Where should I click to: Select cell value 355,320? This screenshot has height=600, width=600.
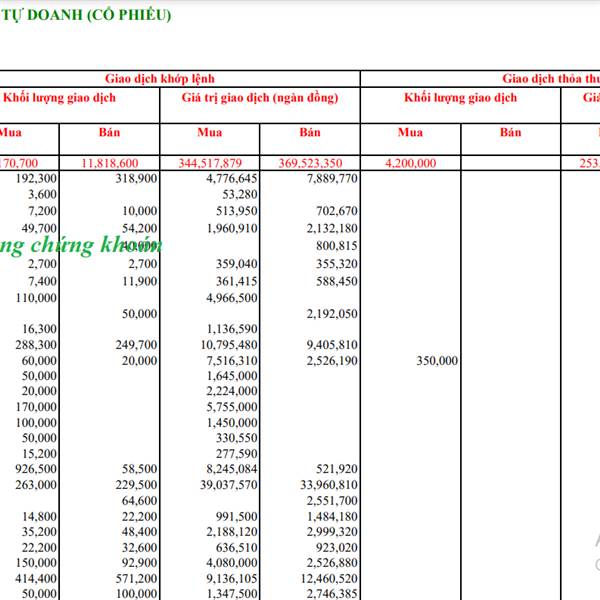337,264
